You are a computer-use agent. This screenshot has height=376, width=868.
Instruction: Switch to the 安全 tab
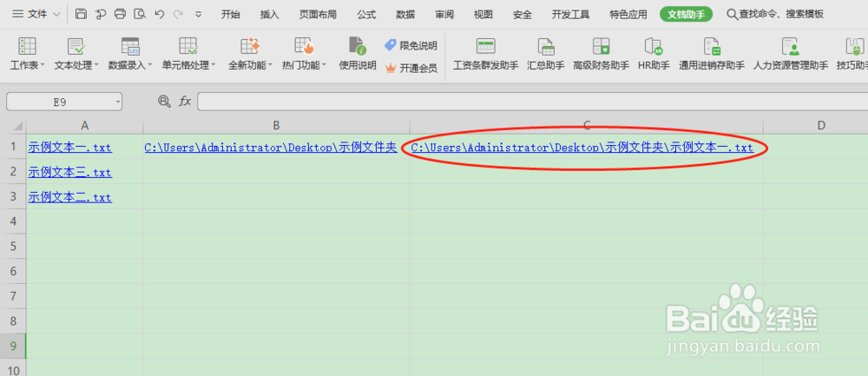click(522, 15)
